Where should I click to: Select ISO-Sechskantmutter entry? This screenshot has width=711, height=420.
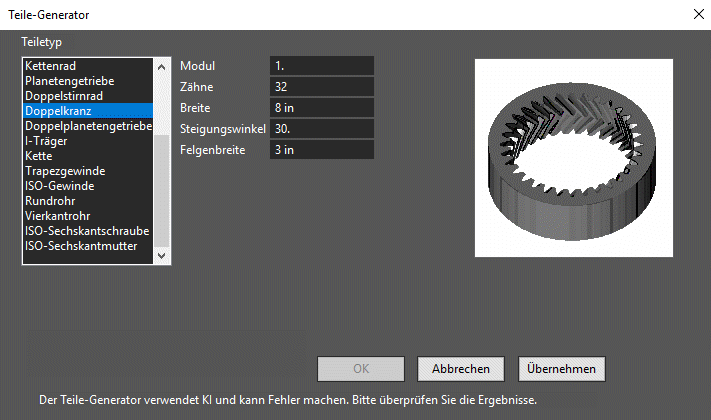(88, 245)
